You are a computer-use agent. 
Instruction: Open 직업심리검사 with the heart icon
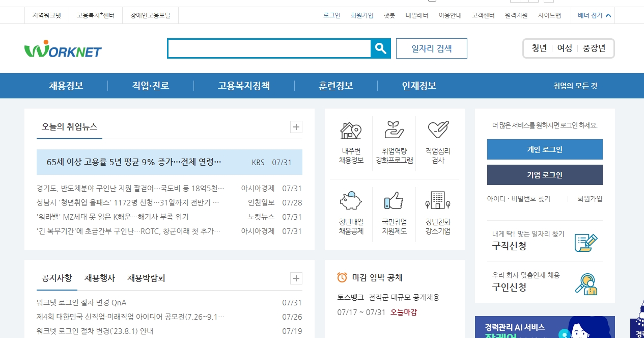coord(438,136)
